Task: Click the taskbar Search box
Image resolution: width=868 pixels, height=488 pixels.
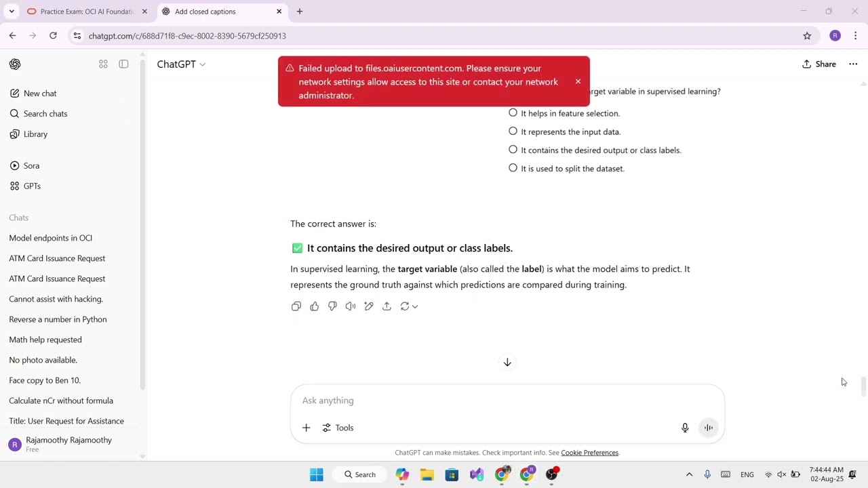Action: tap(360, 474)
